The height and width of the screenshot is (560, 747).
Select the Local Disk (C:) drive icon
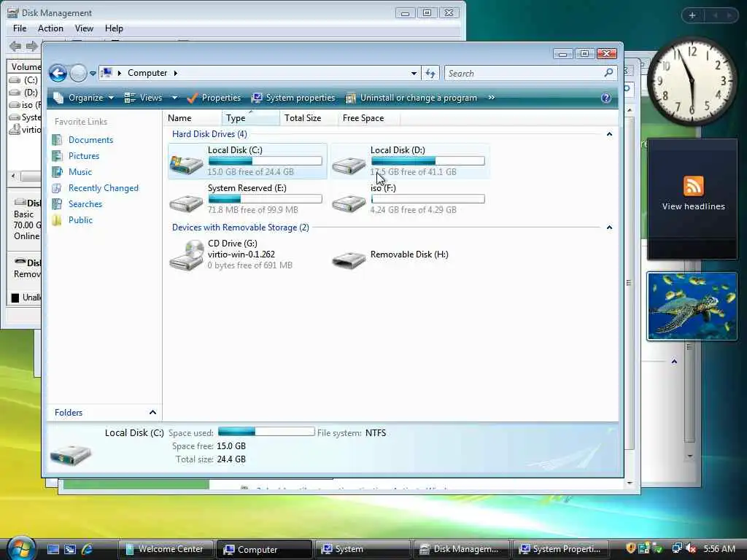[186, 164]
